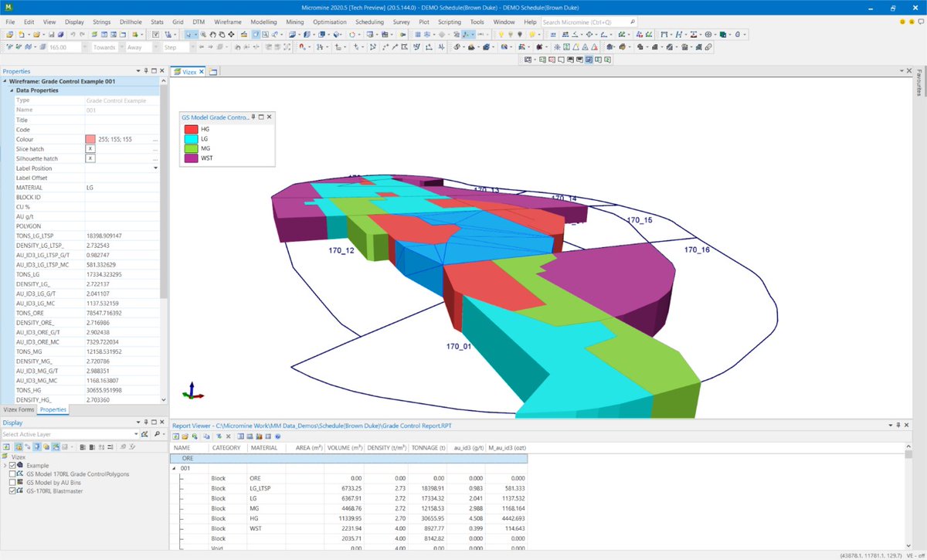
Task: Pin the Properties panel
Action: tap(145, 71)
